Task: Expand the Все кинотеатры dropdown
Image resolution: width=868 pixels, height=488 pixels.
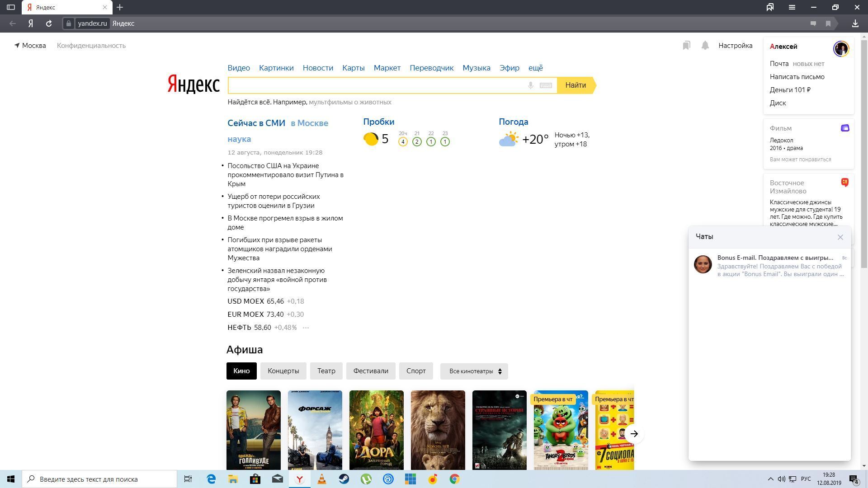Action: coord(474,371)
